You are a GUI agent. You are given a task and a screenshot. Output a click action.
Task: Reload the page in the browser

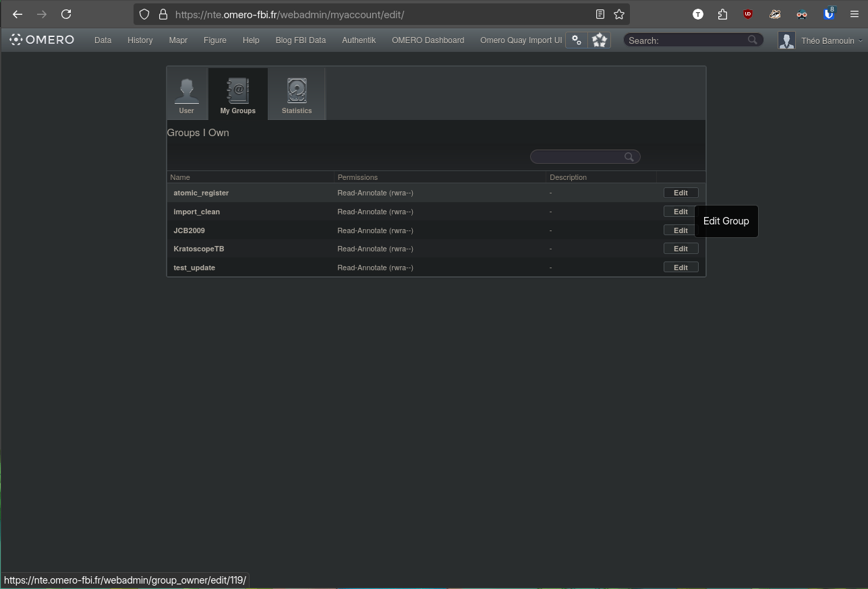66,14
